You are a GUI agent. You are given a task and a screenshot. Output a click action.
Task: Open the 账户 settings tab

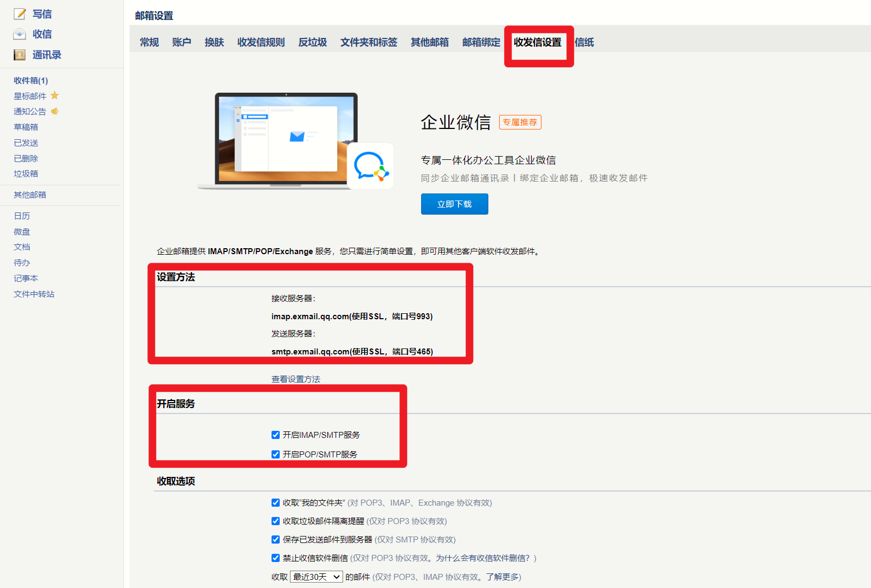coord(182,42)
